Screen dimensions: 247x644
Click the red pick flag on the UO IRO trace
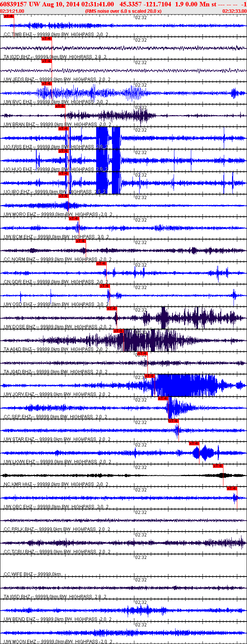[x=64, y=174]
